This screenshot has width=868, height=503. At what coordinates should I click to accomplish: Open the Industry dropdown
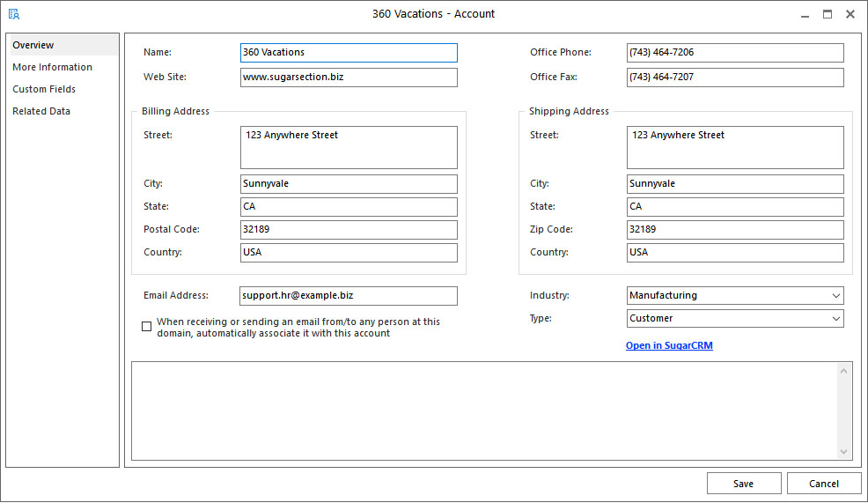tap(835, 296)
